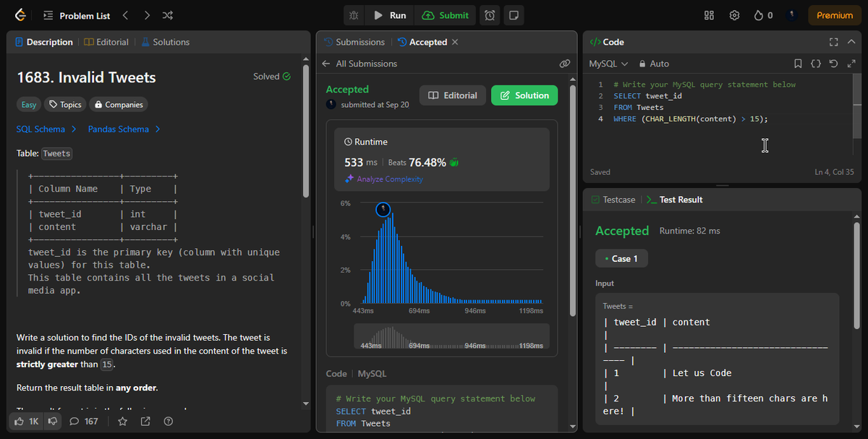This screenshot has width=868, height=439.
Task: Open the Problem List panel
Action: click(x=77, y=15)
